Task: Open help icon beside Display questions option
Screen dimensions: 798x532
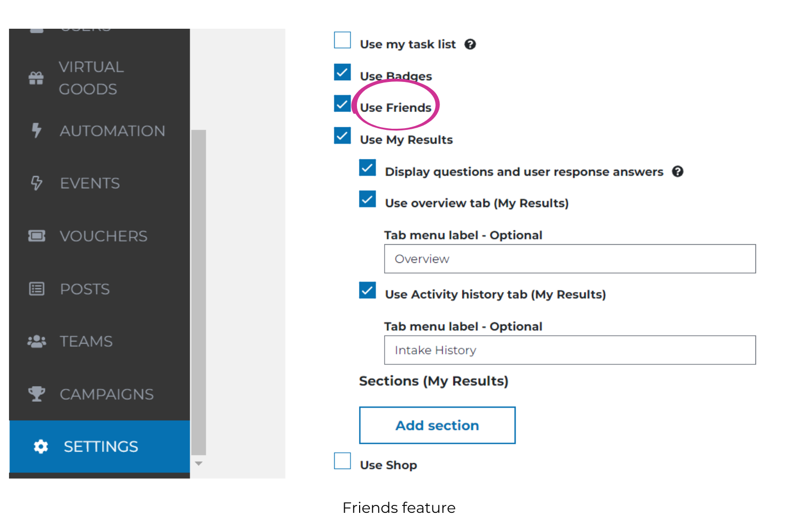Action: (678, 171)
